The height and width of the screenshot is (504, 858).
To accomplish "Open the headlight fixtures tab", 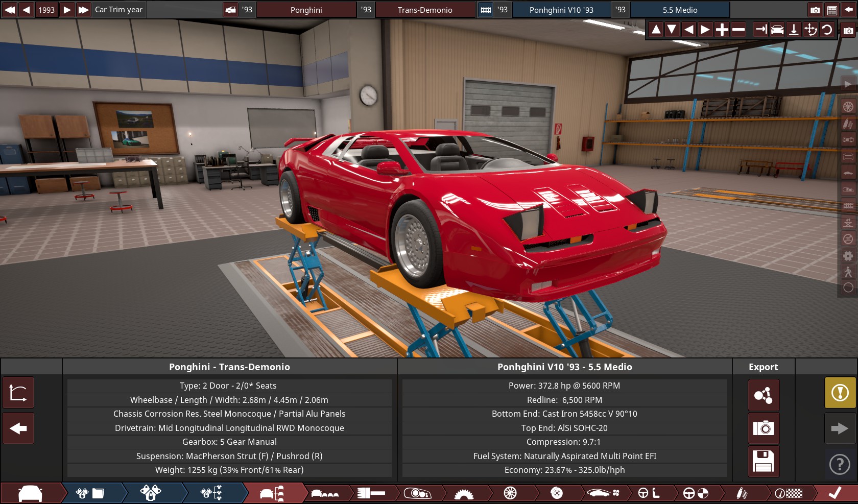I will pyautogui.click(x=418, y=493).
